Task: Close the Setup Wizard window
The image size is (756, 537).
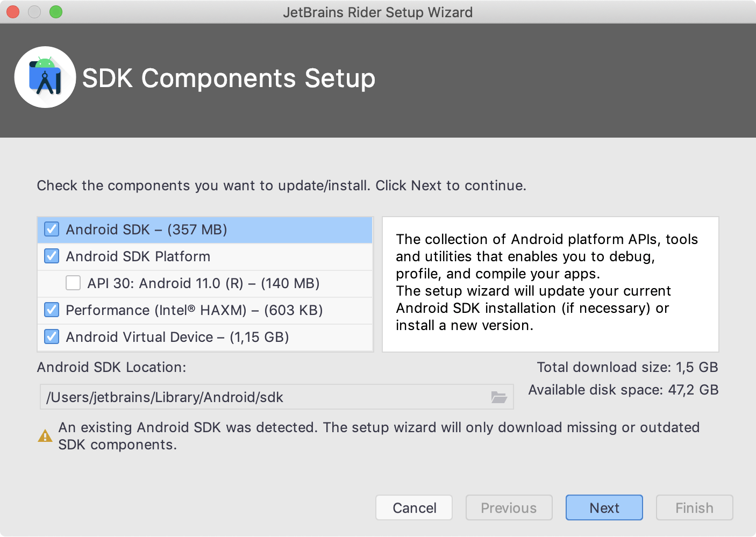Action: tap(13, 12)
